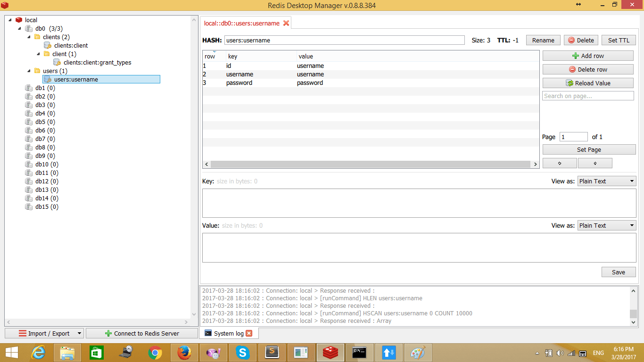The image size is (644, 362).
Task: Click the volume icon in system tray
Action: tap(560, 353)
